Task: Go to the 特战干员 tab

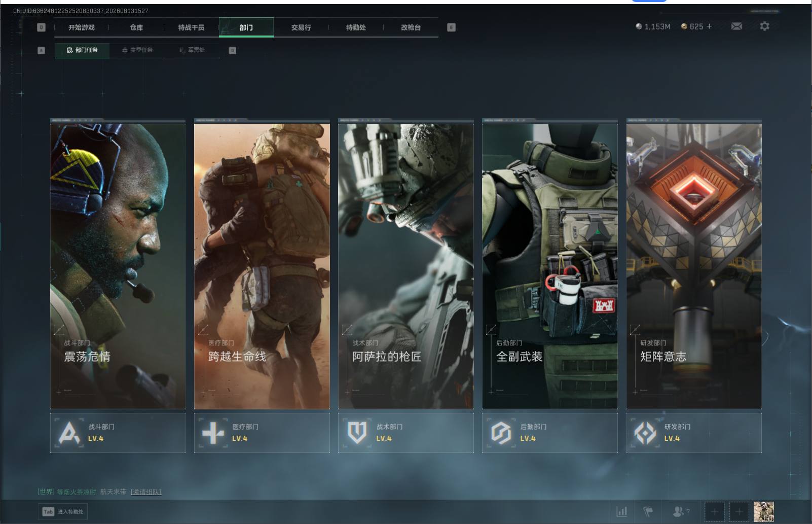Action: [191, 27]
